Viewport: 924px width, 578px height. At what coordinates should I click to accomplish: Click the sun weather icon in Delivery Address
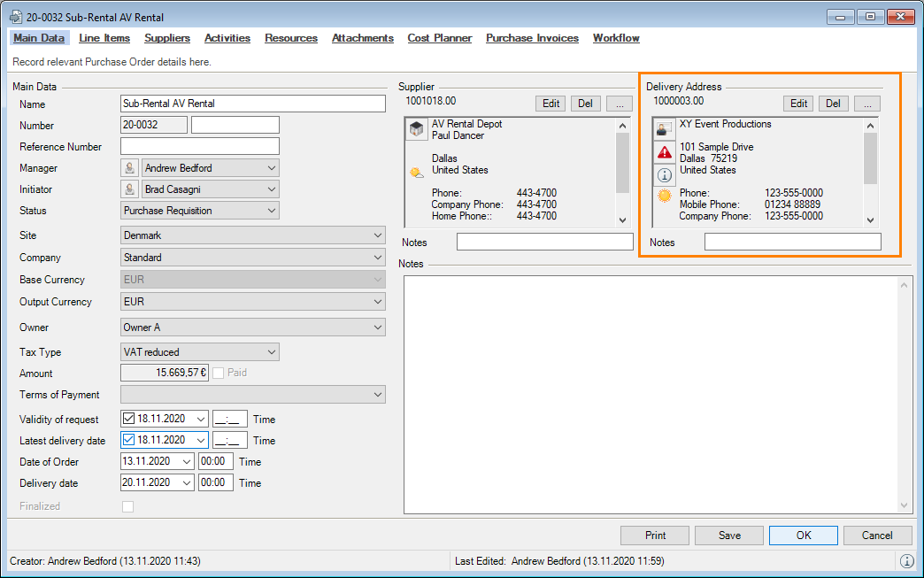[665, 197]
